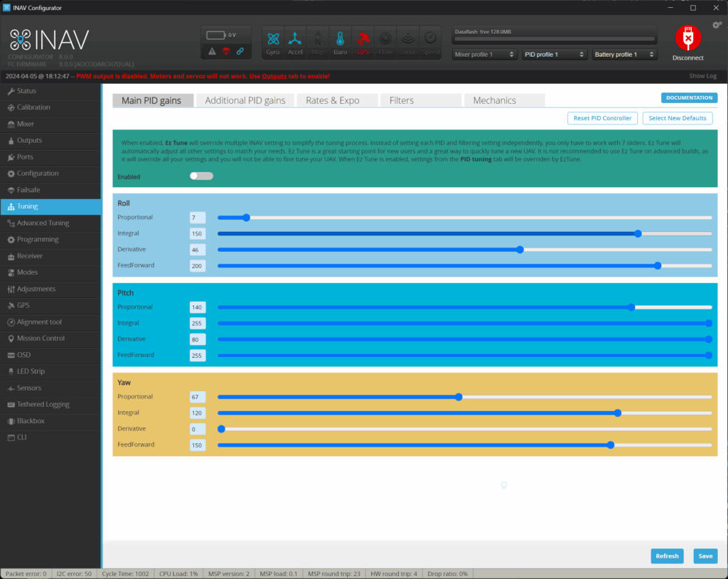
Task: Follow the Outputs link in warning
Action: pyautogui.click(x=274, y=76)
